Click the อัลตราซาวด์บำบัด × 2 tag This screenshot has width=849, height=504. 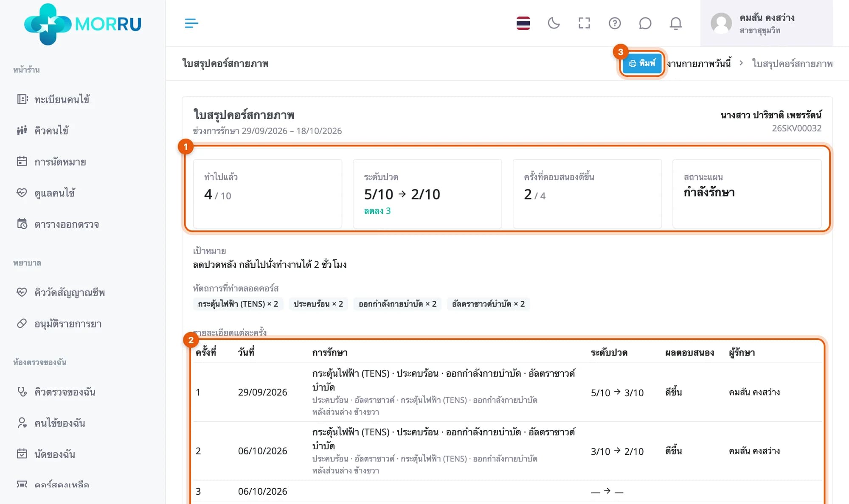488,304
